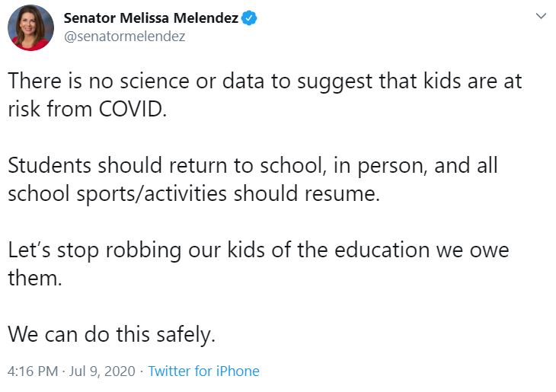Click the Jul 9, 2020 date
Image resolution: width=556 pixels, height=392 pixels.
[101, 371]
